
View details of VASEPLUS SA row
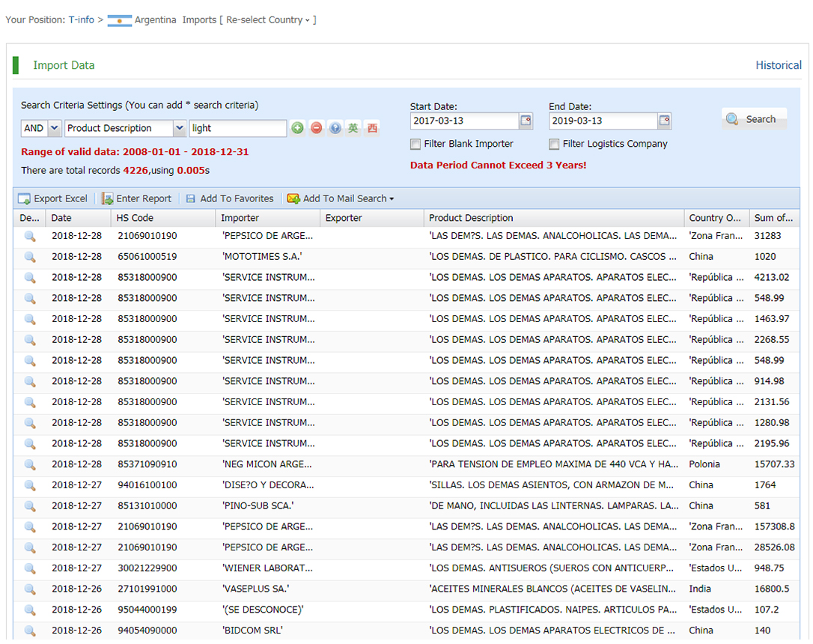click(30, 589)
